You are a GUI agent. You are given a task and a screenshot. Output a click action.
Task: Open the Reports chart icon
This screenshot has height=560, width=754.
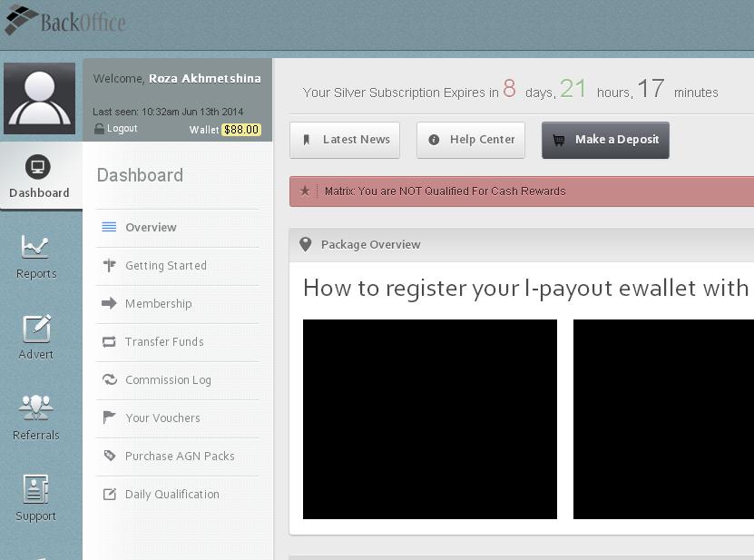34,246
